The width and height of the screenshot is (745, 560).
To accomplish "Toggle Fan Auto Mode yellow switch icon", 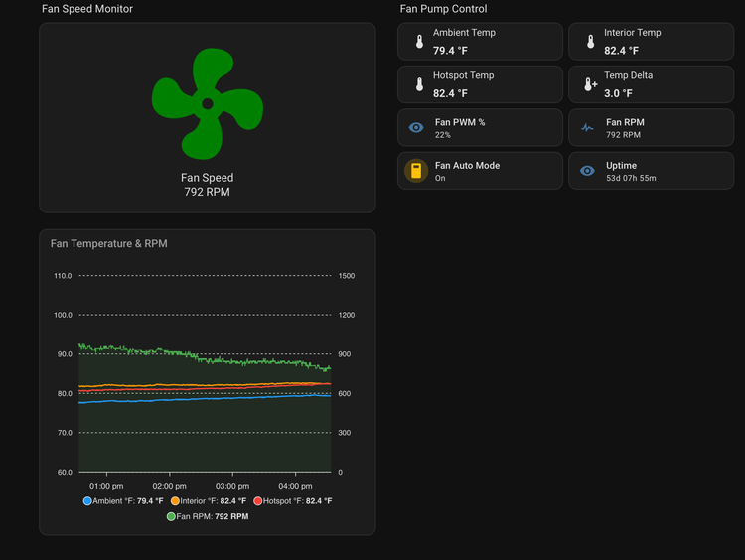I will click(x=416, y=171).
